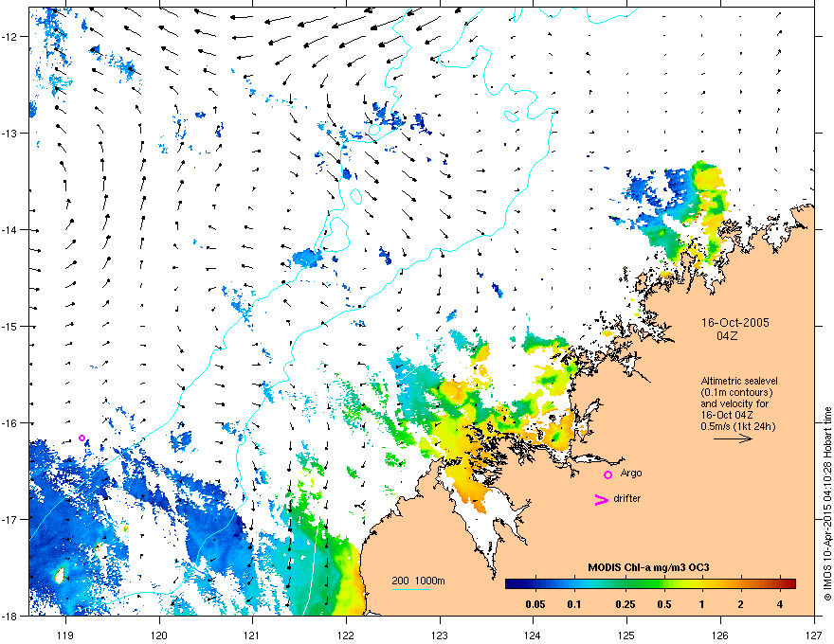The width and height of the screenshot is (834, 644).
Task: Click the '0.5m/s (1kt 24h)' text line
Action: (737, 425)
